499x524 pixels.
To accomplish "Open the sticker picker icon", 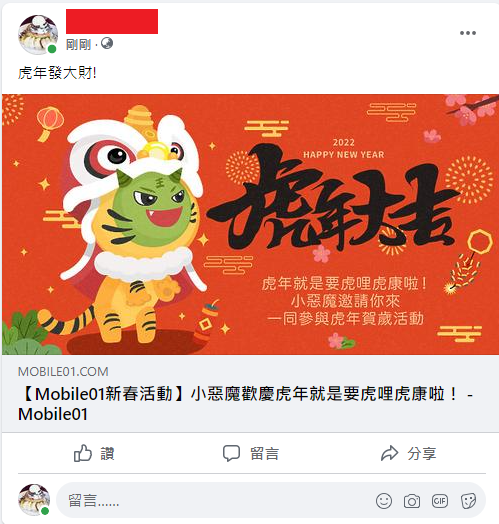I will [468, 501].
